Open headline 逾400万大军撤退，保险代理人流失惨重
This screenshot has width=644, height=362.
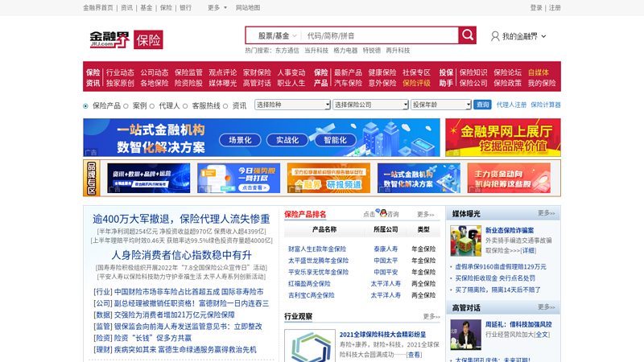click(181, 219)
